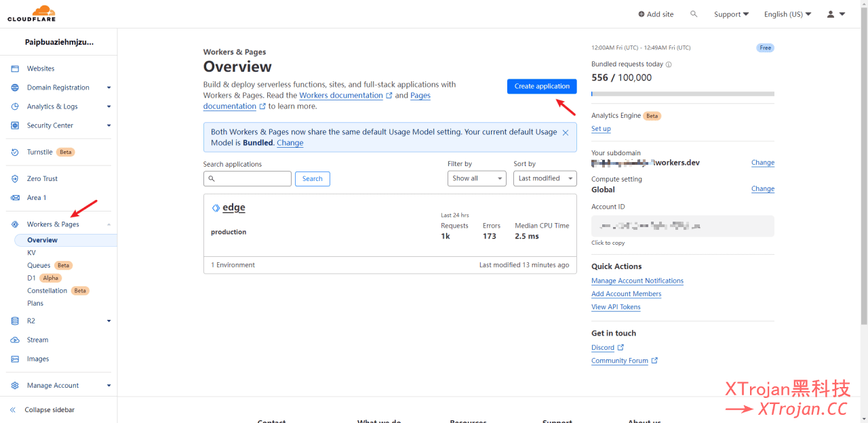
Task: Click the account name Paipbuaziehmjzu...
Action: pos(59,42)
